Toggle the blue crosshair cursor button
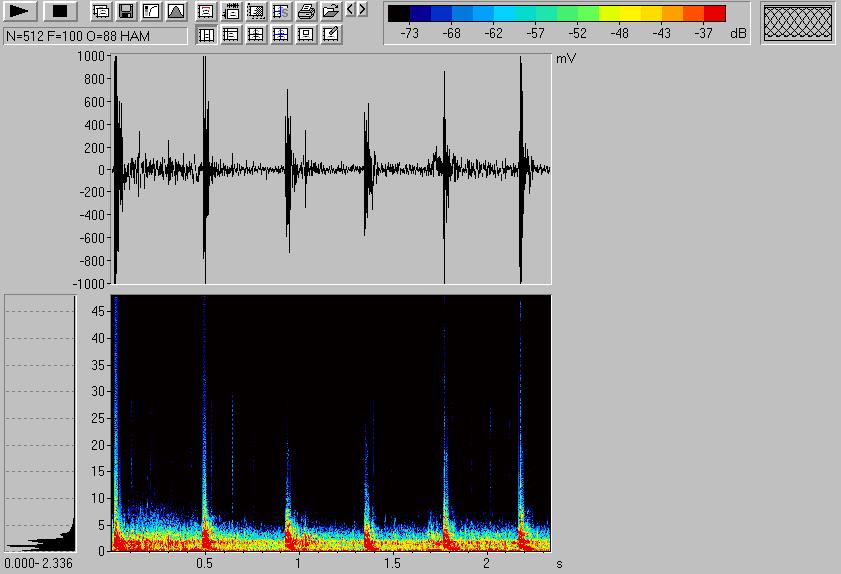Viewport: 841px width, 574px height. click(x=281, y=35)
